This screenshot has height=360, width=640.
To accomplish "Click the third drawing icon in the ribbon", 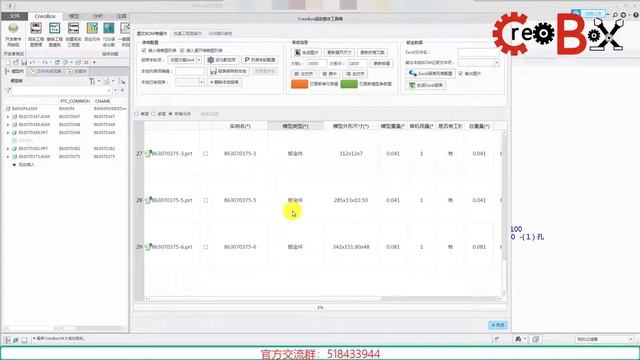I will point(73,28).
